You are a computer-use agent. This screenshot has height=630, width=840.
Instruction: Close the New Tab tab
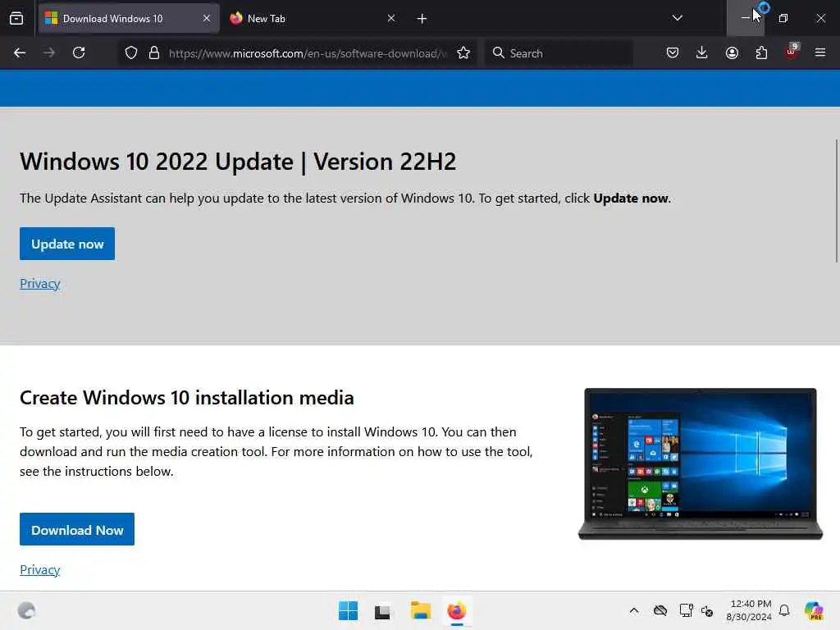click(x=391, y=19)
